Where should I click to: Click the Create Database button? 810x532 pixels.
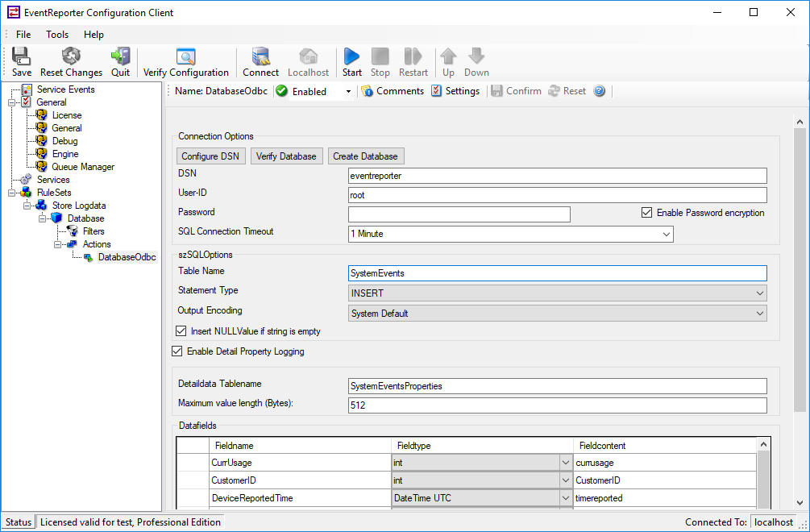pyautogui.click(x=365, y=156)
